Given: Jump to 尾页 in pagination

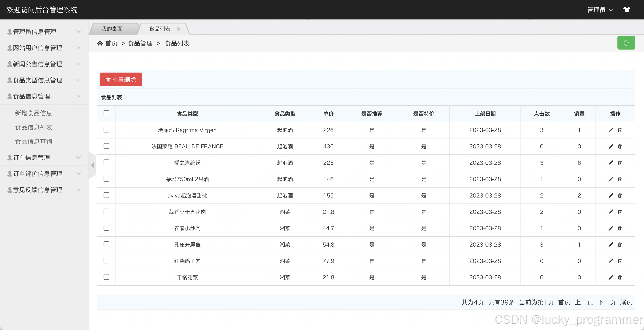Looking at the screenshot, I should coord(626,302).
